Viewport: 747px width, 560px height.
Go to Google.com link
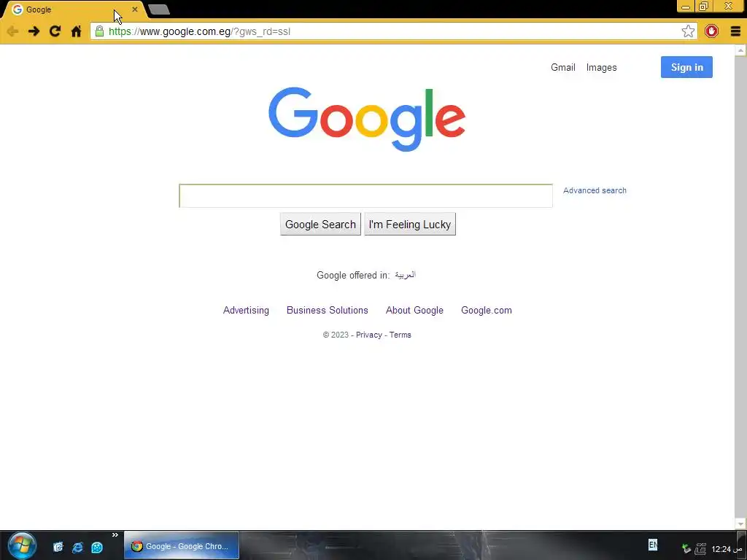click(x=487, y=311)
